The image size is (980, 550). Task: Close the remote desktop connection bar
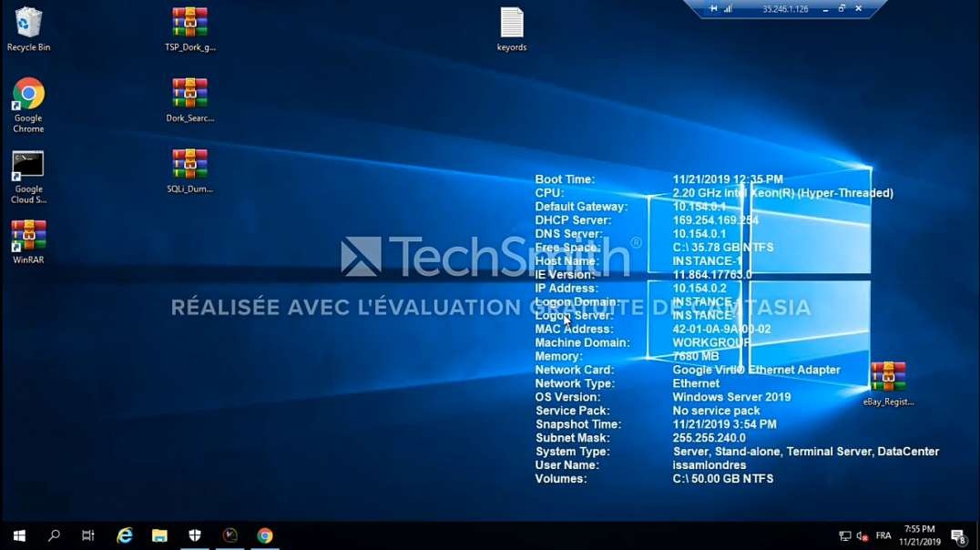(859, 9)
